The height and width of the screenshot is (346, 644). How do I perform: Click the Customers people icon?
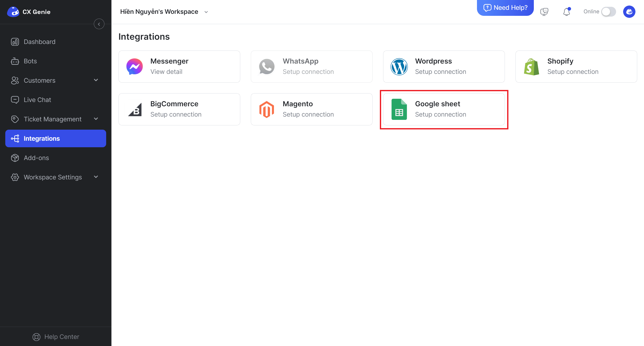pos(15,80)
